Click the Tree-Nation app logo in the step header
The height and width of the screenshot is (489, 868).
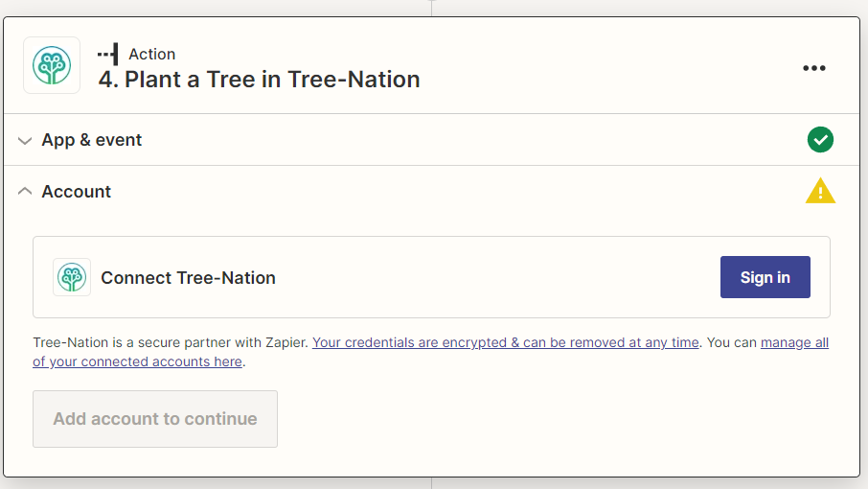tap(52, 65)
